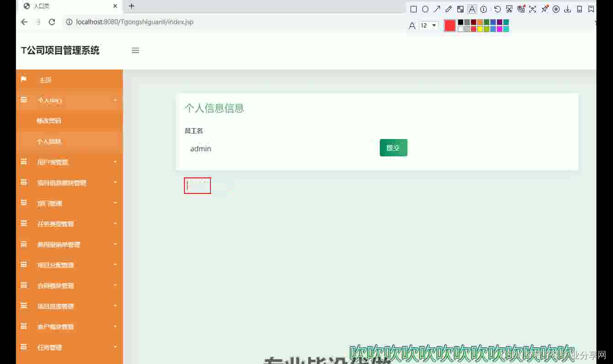Click the 员工名 field label
The height and width of the screenshot is (364, 613).
tap(194, 131)
